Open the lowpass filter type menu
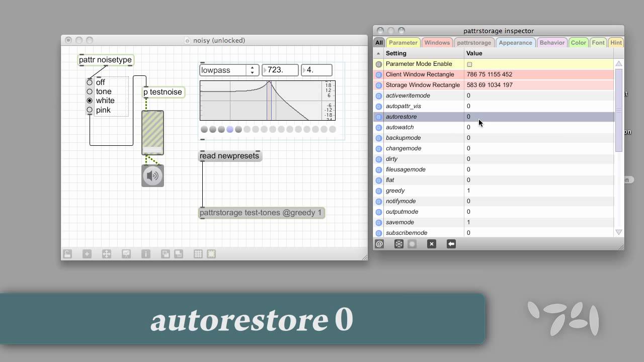The height and width of the screenshot is (362, 644). coord(229,70)
